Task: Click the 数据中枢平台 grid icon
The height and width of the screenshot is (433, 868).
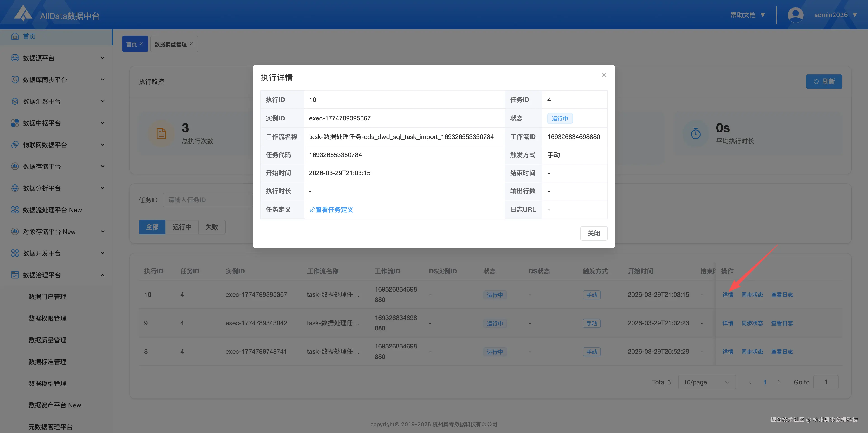Action: [x=14, y=123]
